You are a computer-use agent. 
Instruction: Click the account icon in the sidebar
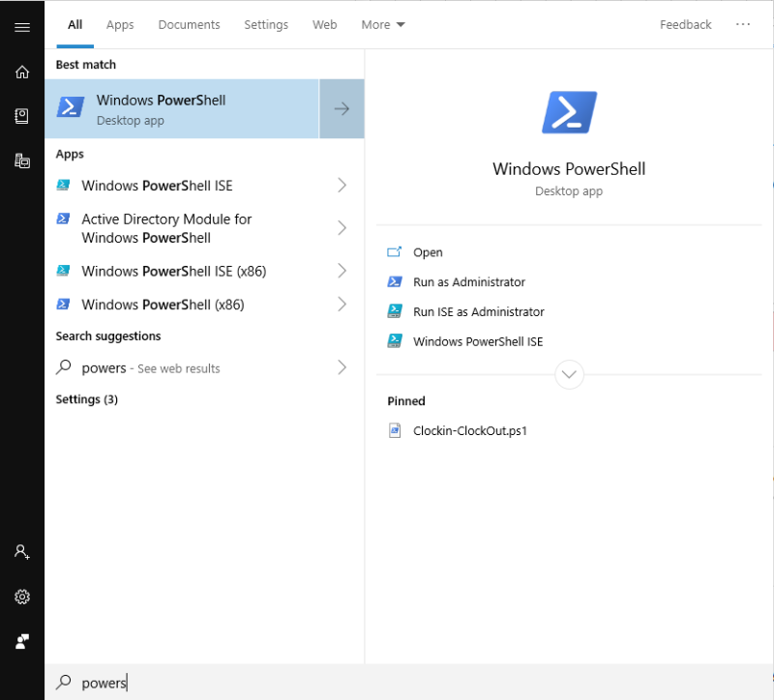(x=21, y=551)
